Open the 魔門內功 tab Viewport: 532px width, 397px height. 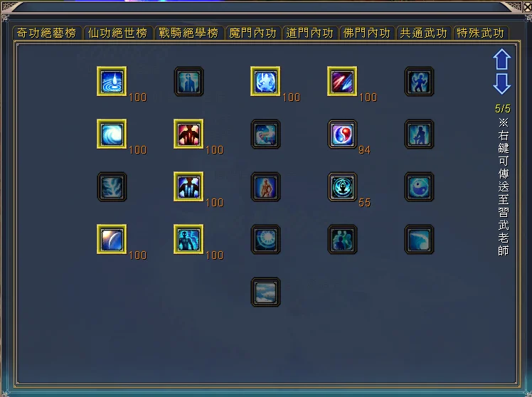(x=253, y=33)
